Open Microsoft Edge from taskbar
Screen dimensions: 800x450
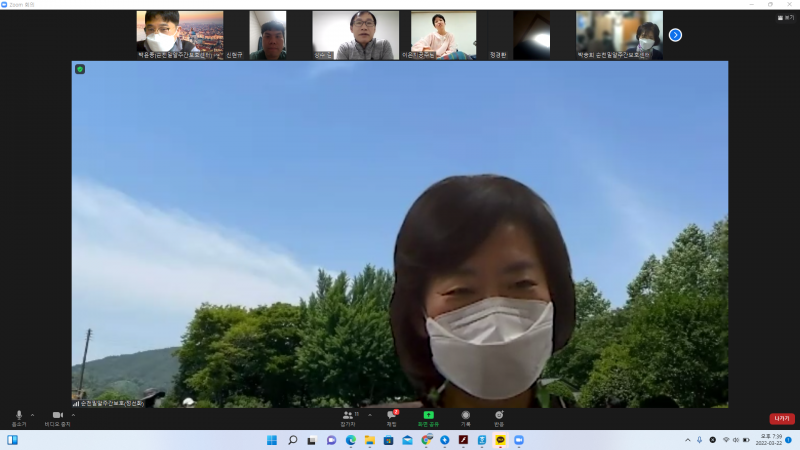(351, 440)
